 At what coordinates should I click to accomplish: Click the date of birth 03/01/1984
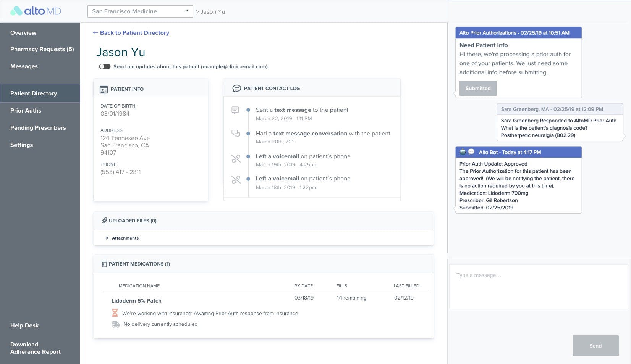click(x=115, y=114)
